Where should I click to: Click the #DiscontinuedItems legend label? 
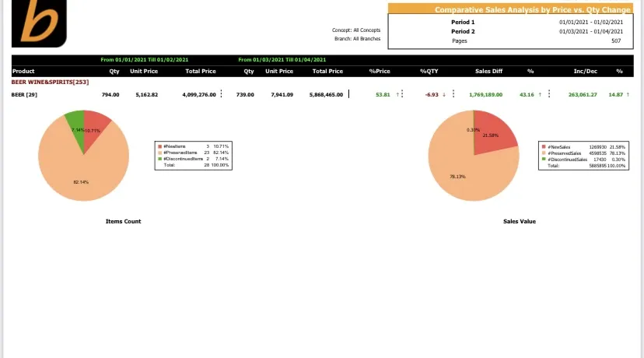(x=184, y=159)
